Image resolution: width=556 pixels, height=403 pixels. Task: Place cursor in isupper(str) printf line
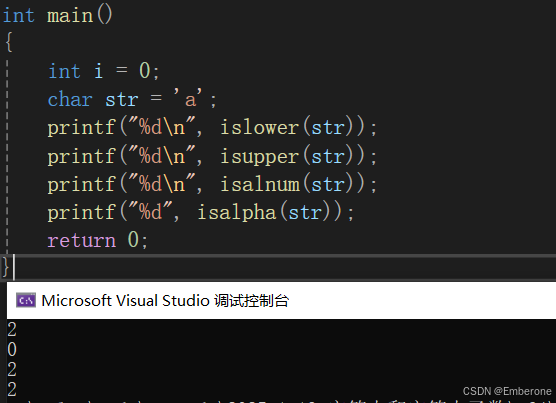point(212,156)
